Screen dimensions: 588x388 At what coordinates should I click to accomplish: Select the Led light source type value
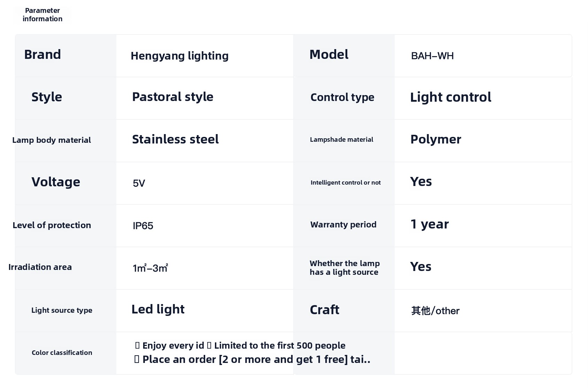click(158, 309)
